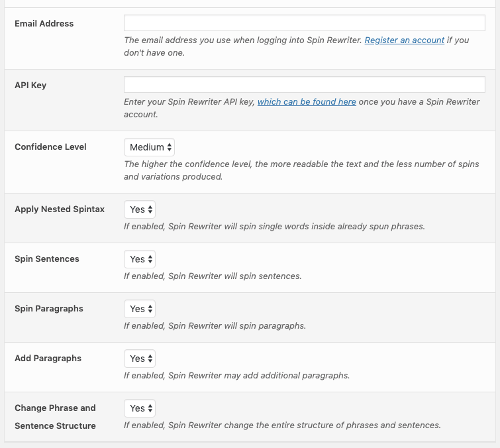Open the Spin Sentences dropdown

coord(140,259)
